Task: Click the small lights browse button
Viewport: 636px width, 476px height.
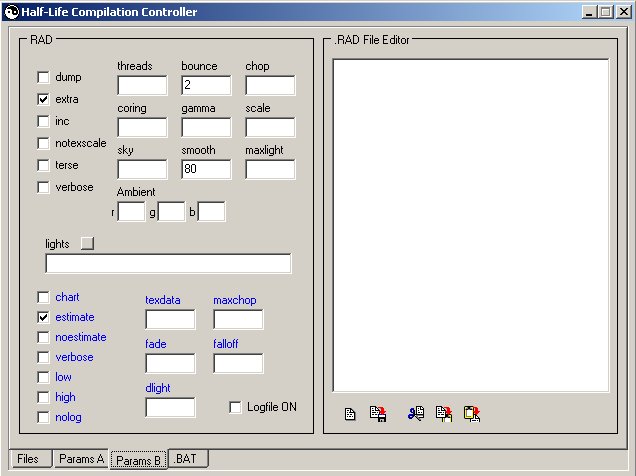Action: [x=86, y=243]
